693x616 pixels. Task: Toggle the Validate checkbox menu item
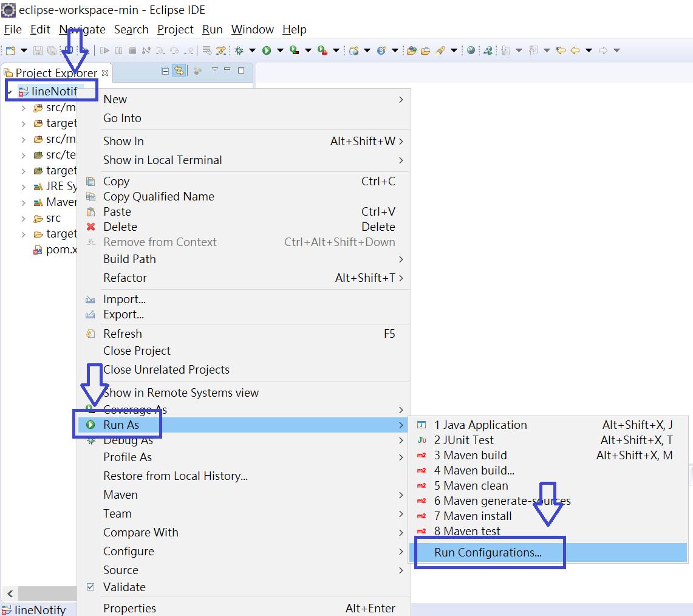(x=90, y=587)
